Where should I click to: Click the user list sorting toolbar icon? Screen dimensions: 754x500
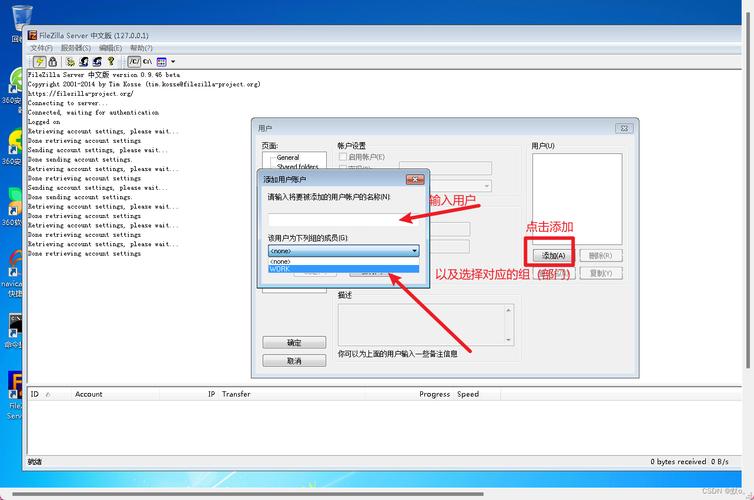(x=162, y=62)
